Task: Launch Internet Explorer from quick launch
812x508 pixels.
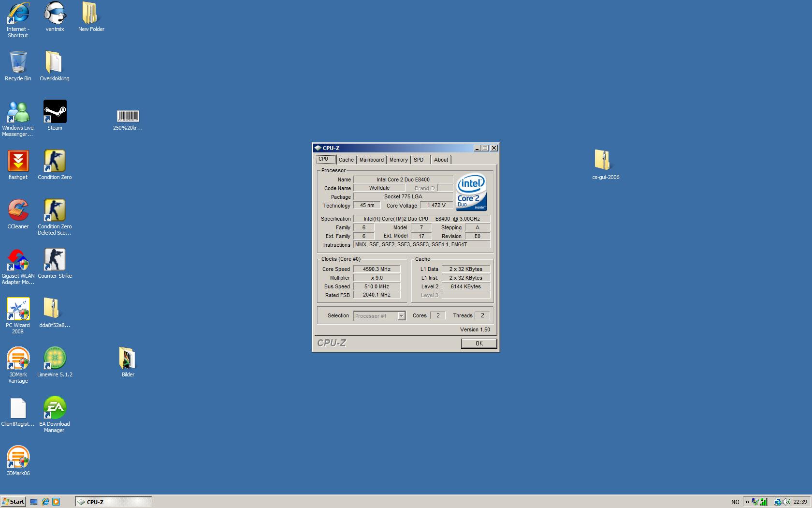Action: [45, 502]
